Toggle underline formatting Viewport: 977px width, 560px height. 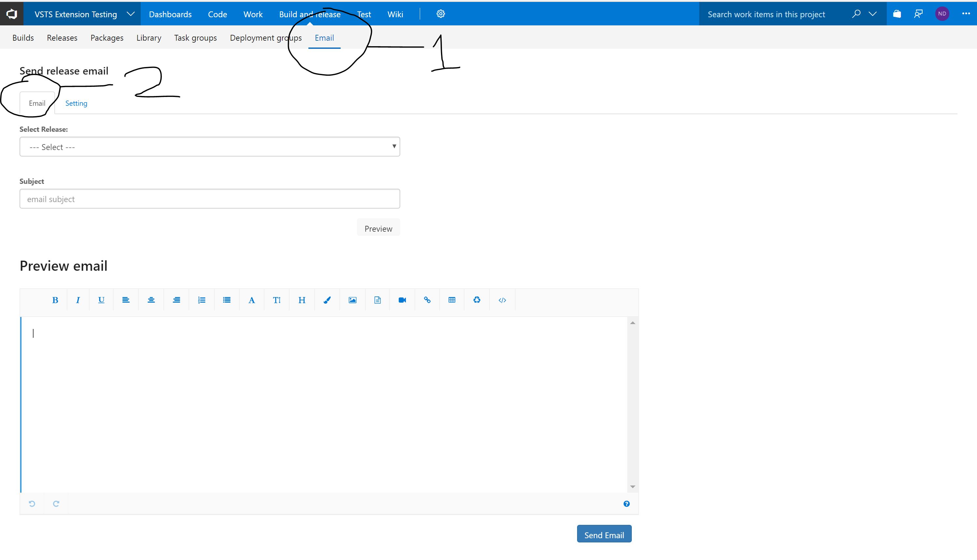point(101,300)
